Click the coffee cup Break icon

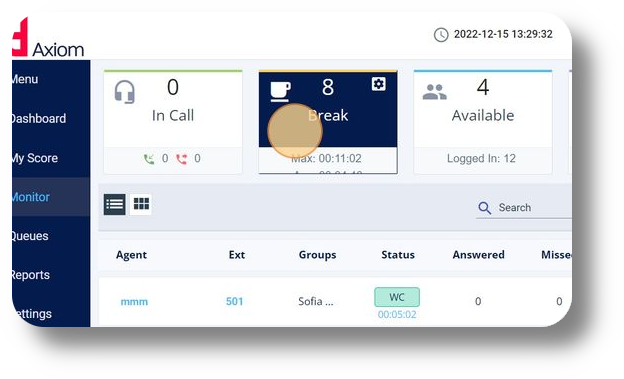281,92
